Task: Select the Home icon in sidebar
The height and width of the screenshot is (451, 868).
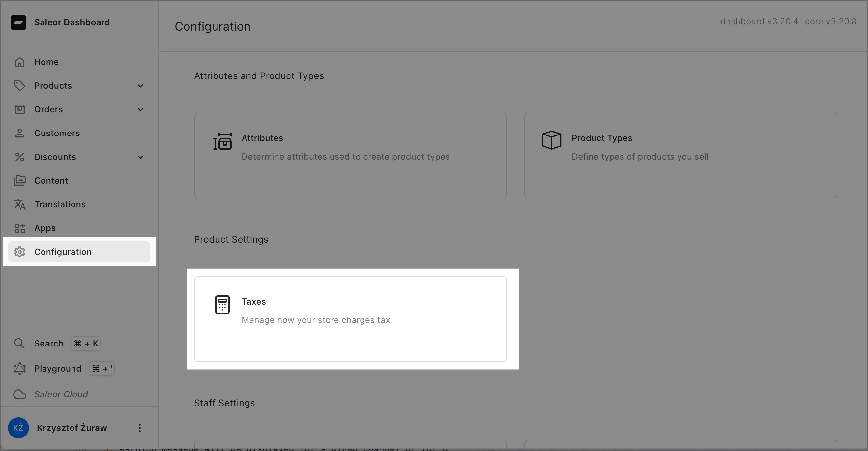Action: pos(19,62)
